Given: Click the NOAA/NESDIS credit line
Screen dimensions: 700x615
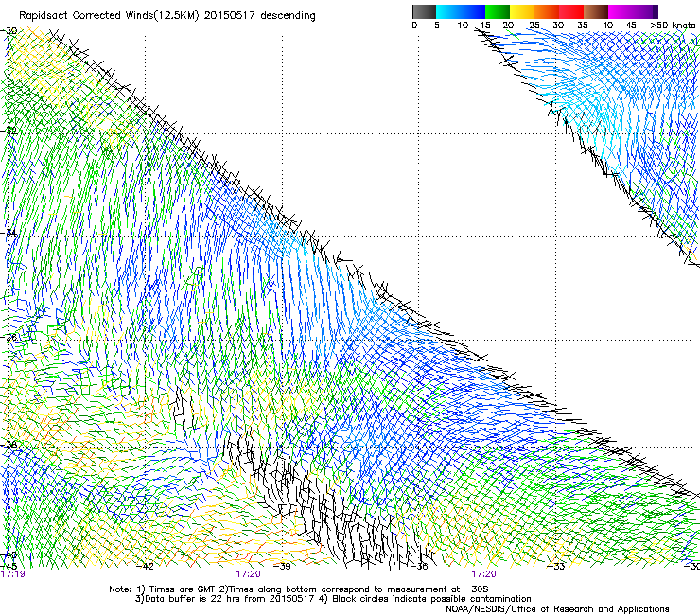Looking at the screenshot, I should [557, 609].
